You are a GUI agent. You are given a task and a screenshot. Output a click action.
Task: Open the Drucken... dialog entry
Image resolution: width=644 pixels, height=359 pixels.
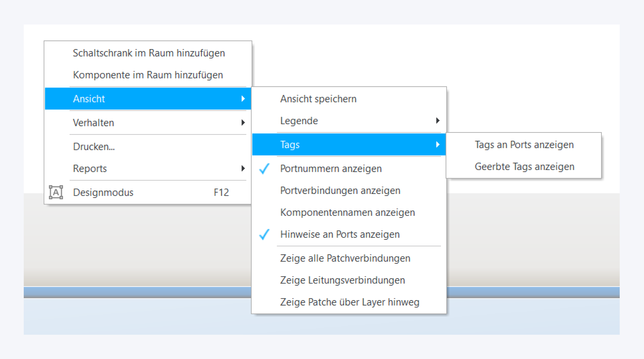coord(94,146)
